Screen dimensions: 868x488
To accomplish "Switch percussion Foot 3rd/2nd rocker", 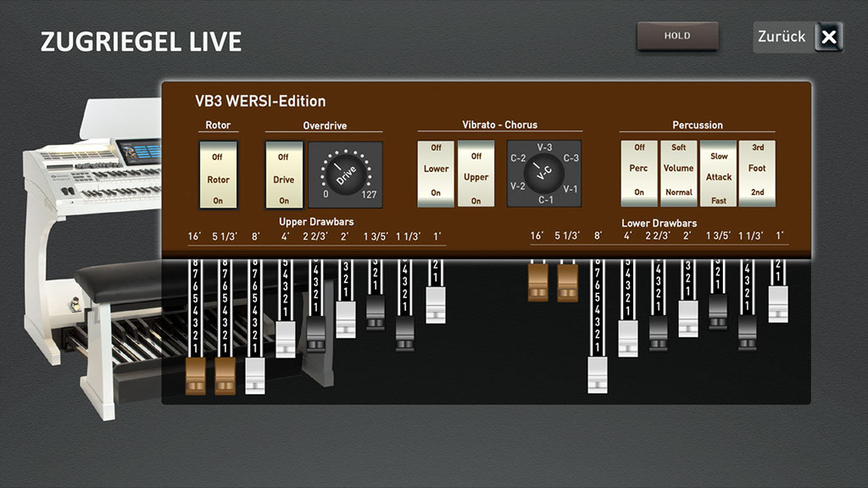I will (757, 175).
